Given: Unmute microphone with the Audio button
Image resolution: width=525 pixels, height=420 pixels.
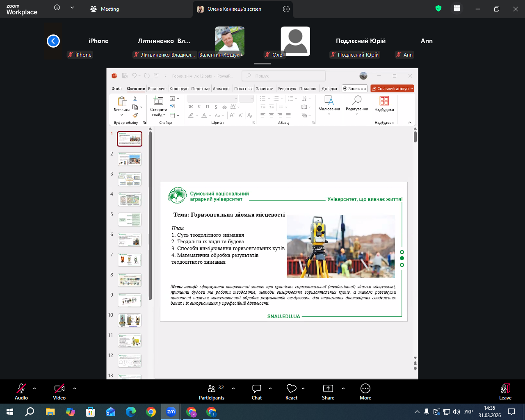Looking at the screenshot, I should tap(21, 392).
